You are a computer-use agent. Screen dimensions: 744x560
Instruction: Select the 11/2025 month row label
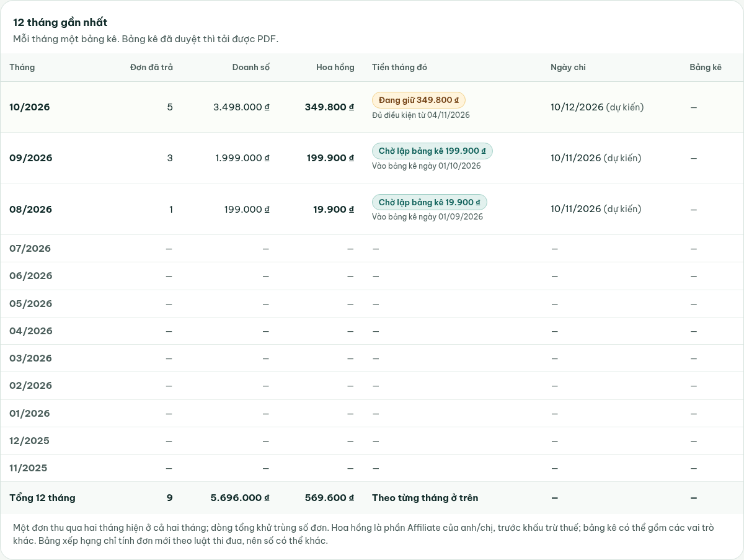29,468
